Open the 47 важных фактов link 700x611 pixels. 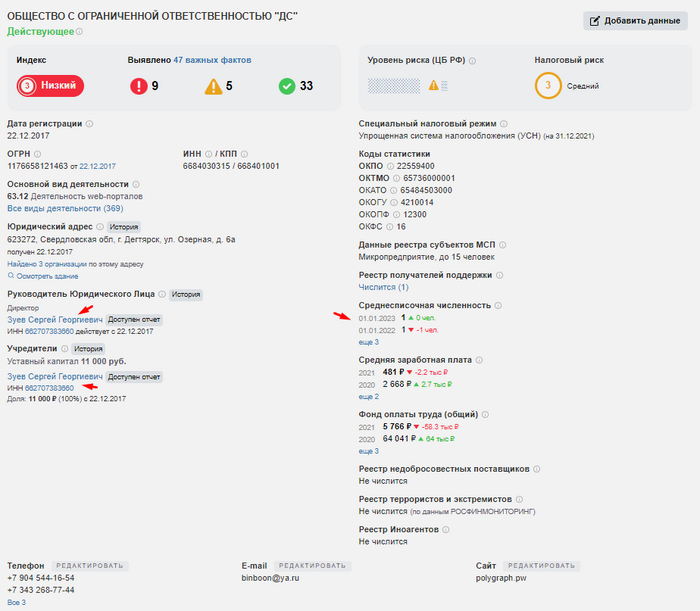click(x=212, y=60)
